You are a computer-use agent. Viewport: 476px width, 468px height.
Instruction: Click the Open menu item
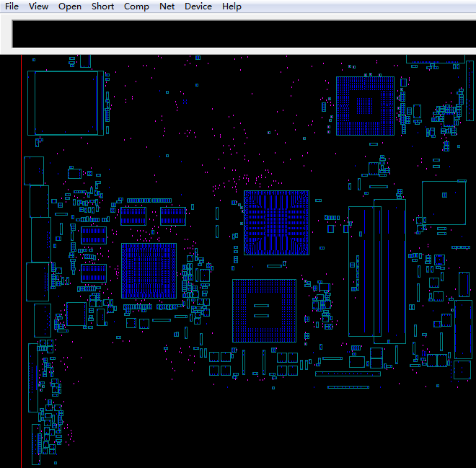tap(69, 6)
